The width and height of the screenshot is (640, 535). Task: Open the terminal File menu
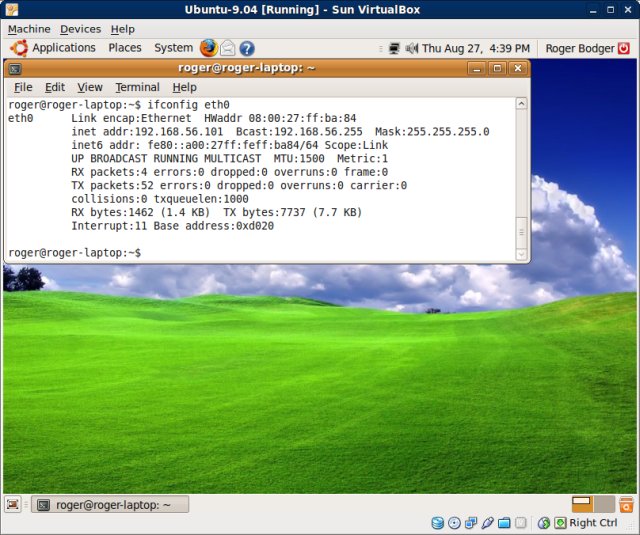pyautogui.click(x=23, y=87)
